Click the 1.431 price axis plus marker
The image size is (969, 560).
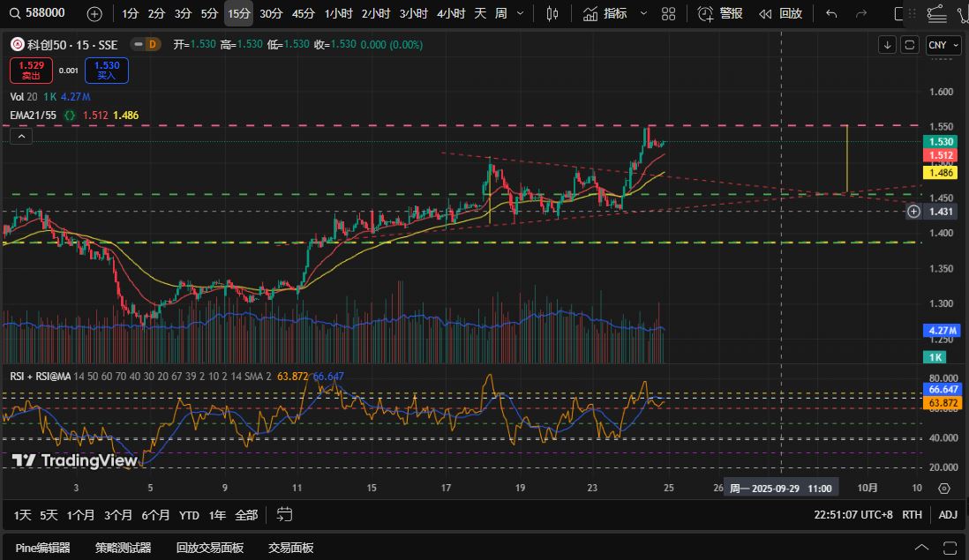[x=914, y=212]
